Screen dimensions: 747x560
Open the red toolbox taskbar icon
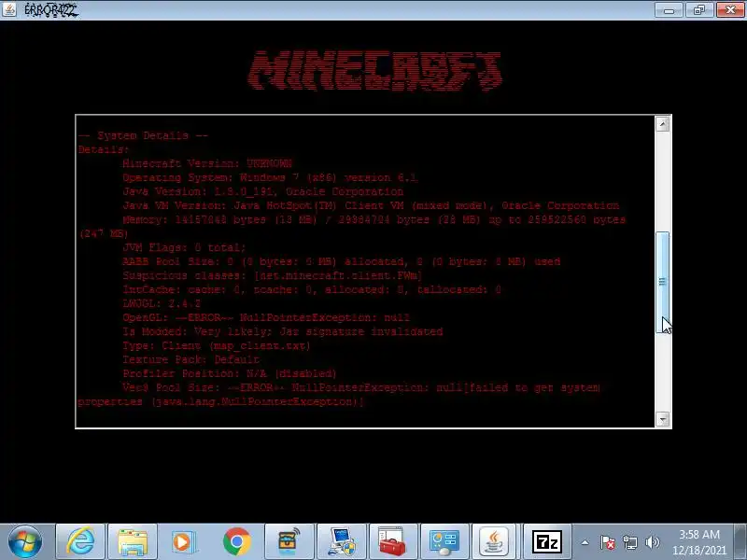tap(393, 542)
